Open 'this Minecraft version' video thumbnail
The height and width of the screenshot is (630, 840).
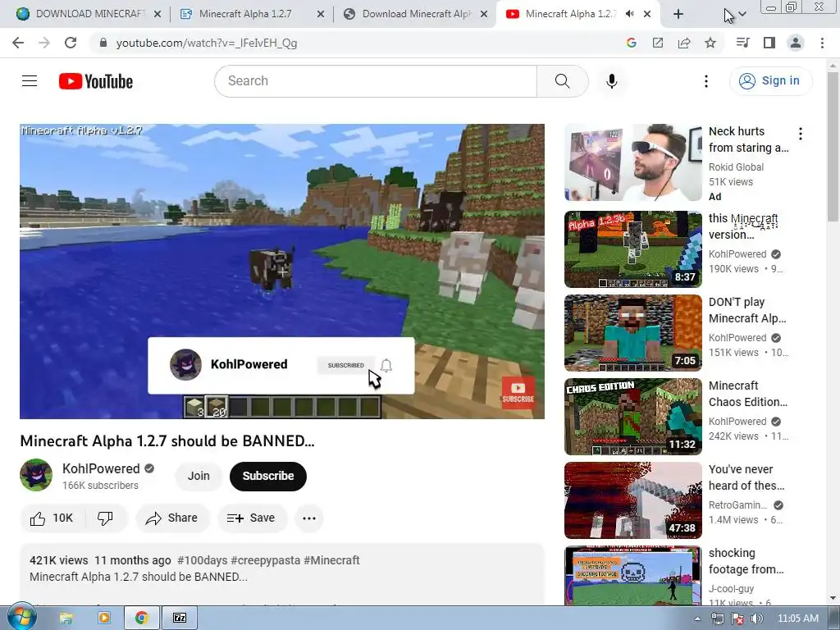[x=632, y=249]
